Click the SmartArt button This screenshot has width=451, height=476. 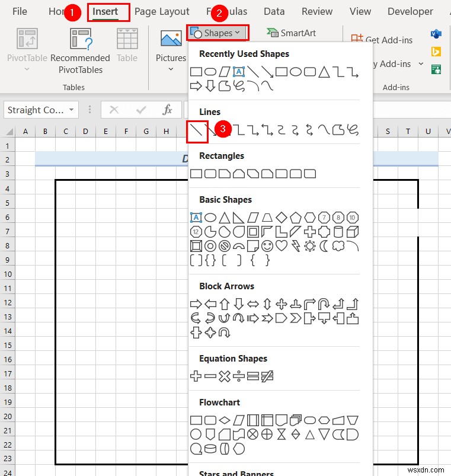[292, 33]
